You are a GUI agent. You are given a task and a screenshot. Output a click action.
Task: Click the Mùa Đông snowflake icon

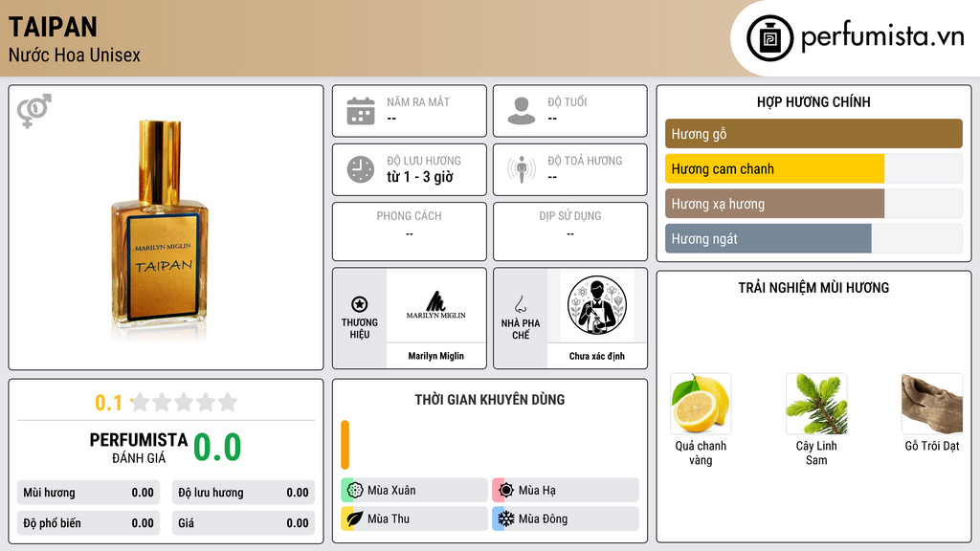pyautogui.click(x=506, y=518)
